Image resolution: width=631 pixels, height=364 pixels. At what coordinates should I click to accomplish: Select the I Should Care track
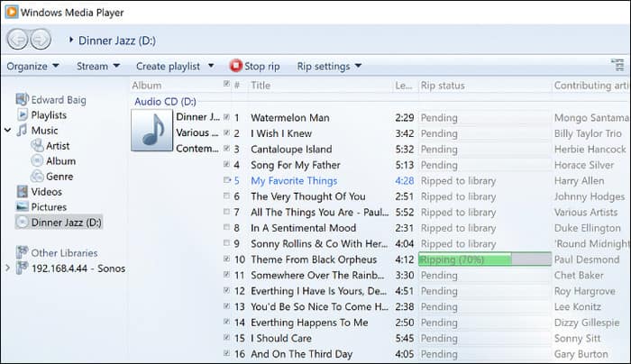281,338
